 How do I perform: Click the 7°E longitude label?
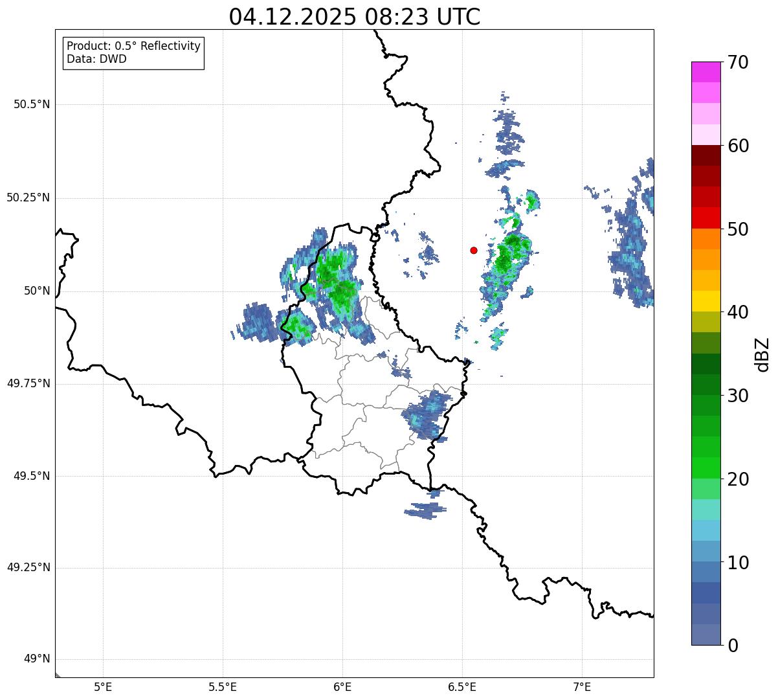[582, 686]
